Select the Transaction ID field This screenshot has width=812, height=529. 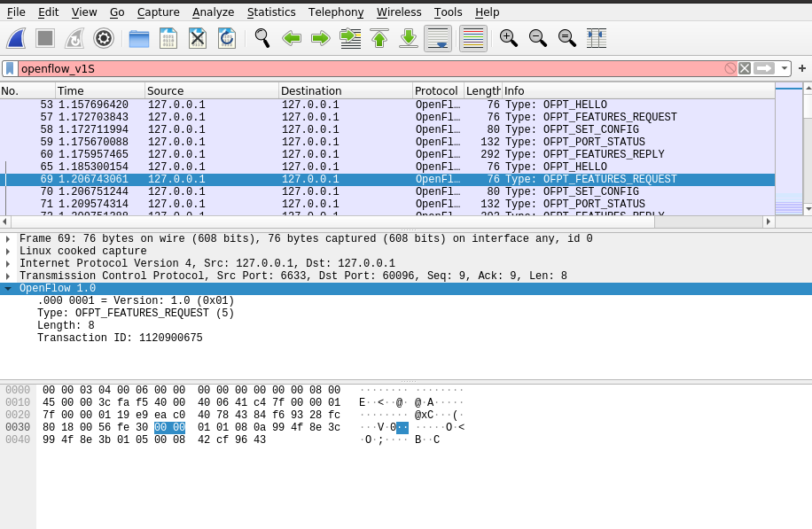(120, 338)
